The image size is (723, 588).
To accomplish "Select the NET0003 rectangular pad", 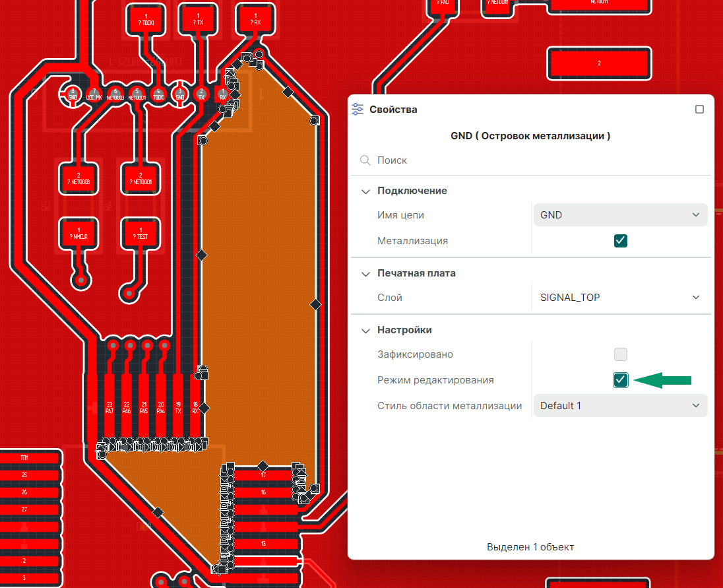I will (x=79, y=178).
